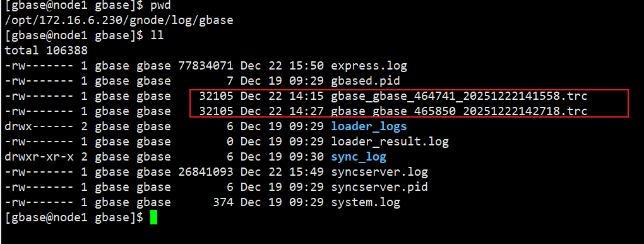The image size is (644, 244).
Task: Click the syncserver.log filename
Action: coord(379,172)
